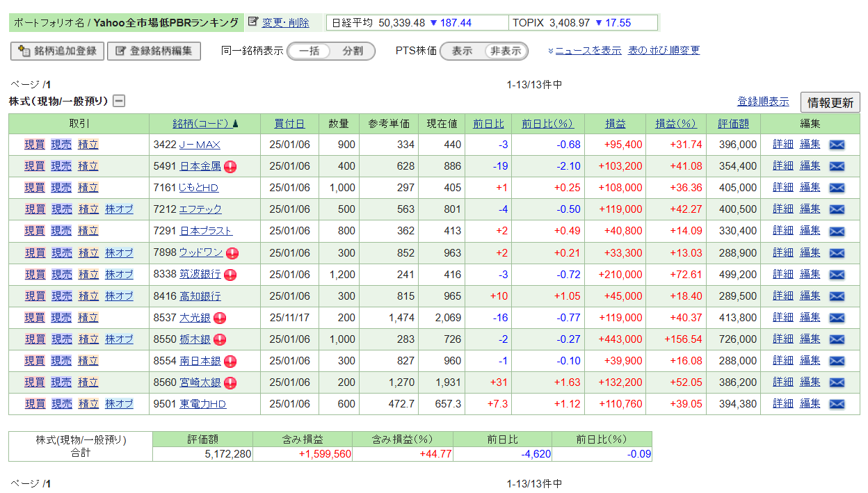Click the red alert icon beside 日本金属
The height and width of the screenshot is (493, 868).
[x=230, y=166]
